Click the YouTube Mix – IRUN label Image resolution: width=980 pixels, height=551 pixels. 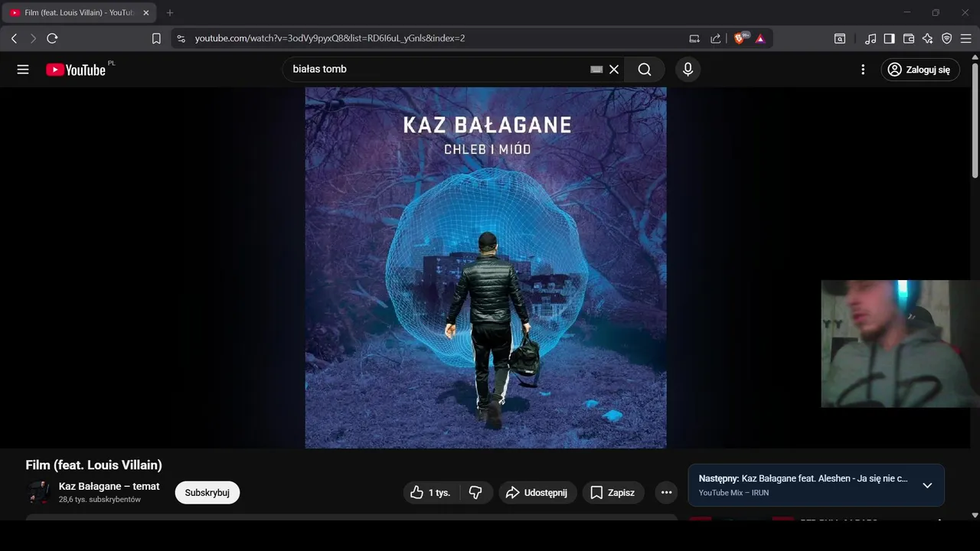click(733, 493)
